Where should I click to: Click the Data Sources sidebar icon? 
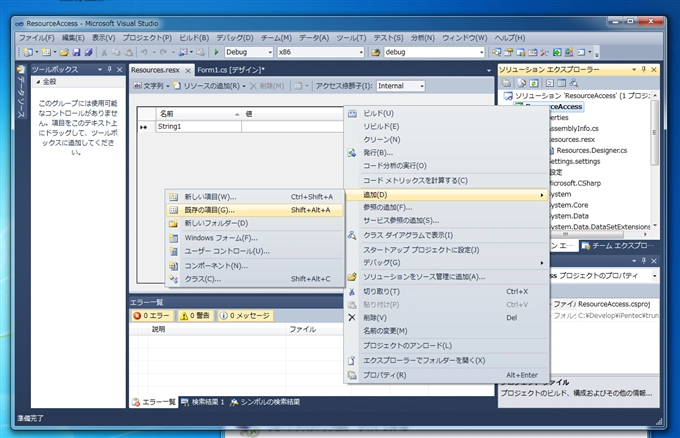21,69
